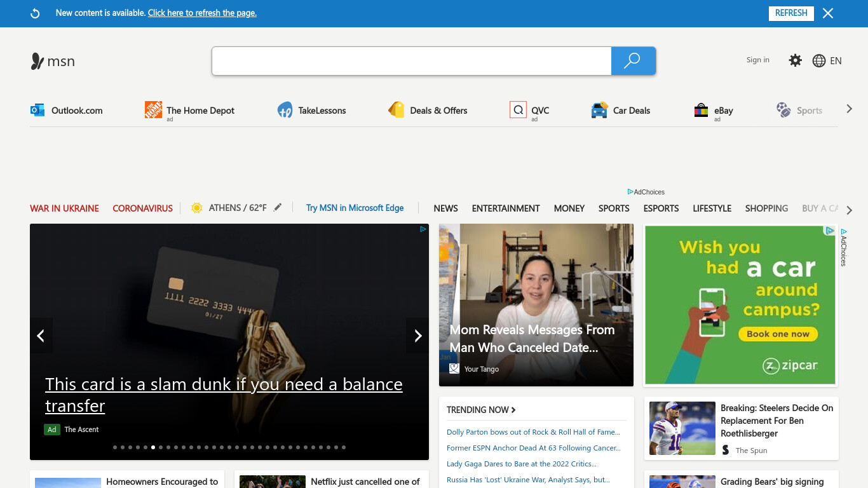Open the QVC shortcut icon
868x488 pixels.
click(518, 110)
